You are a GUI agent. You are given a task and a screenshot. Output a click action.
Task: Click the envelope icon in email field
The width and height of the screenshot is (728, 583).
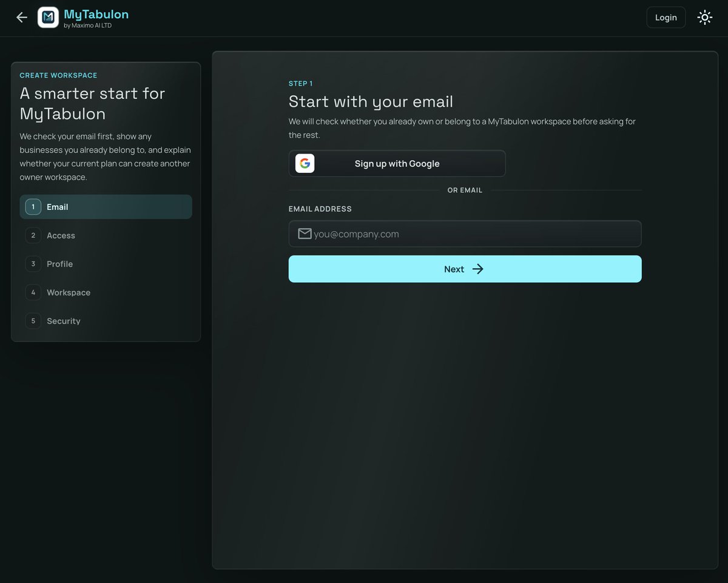(x=305, y=234)
